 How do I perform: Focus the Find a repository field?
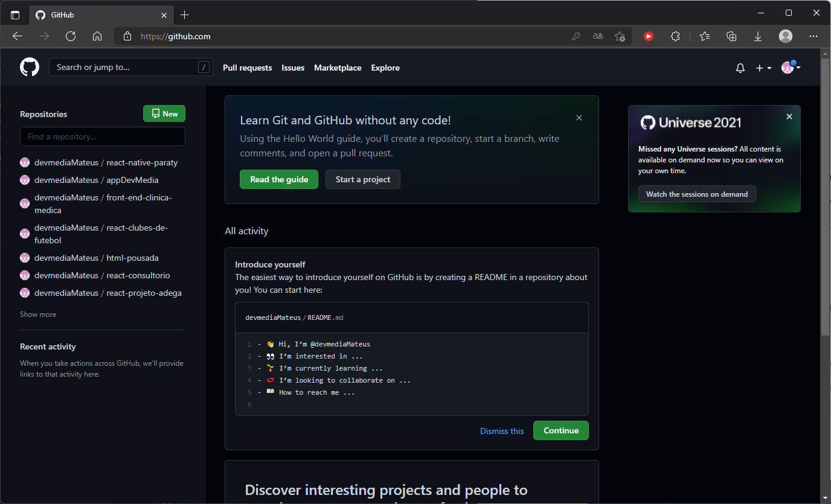(x=103, y=136)
